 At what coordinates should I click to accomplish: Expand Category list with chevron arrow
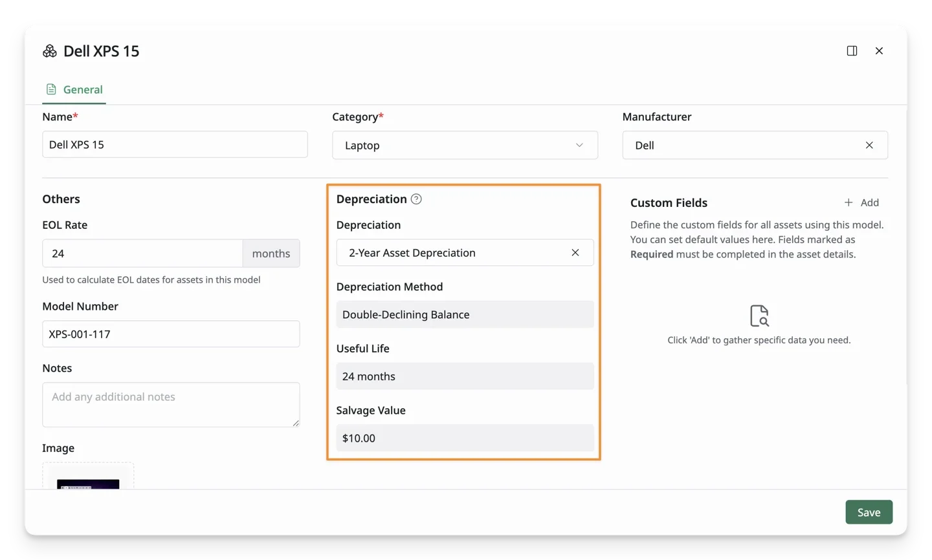tap(579, 145)
